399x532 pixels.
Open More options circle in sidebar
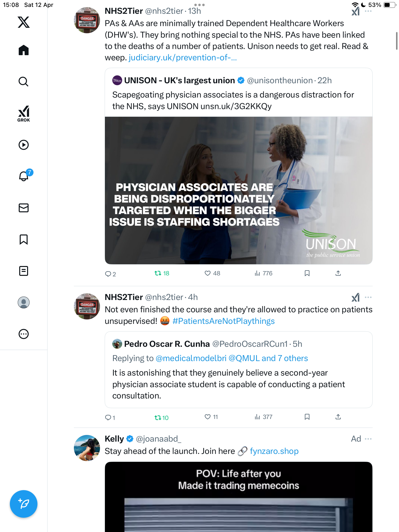click(24, 334)
